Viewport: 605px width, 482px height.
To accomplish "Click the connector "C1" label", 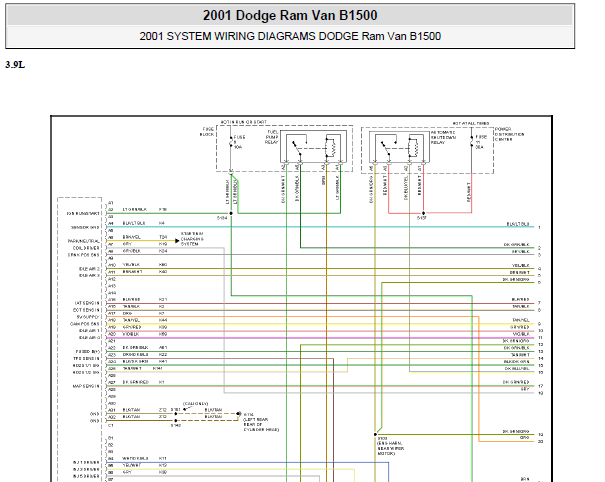I will click(111, 425).
